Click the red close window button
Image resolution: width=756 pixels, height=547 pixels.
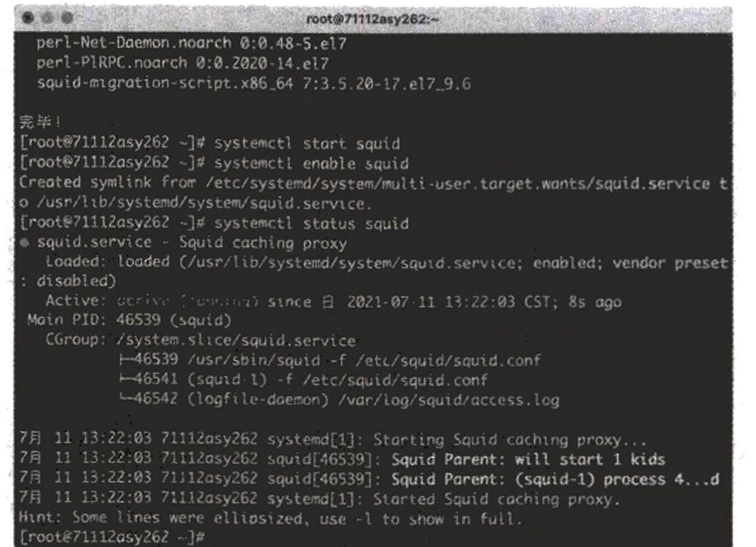point(29,18)
